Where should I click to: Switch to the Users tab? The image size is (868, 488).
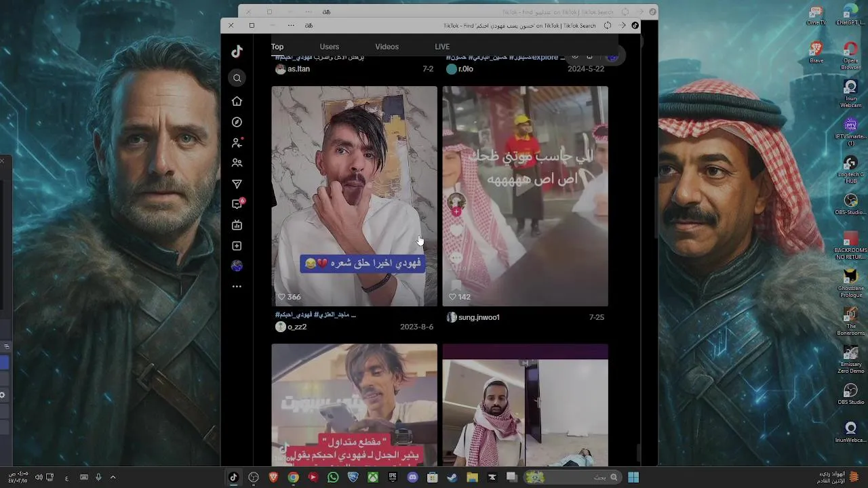330,47
